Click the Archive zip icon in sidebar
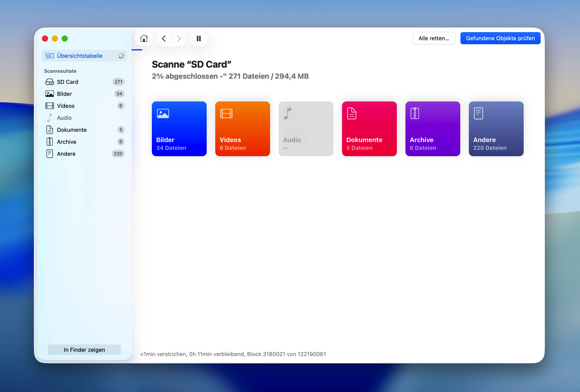The height and width of the screenshot is (392, 580). click(x=50, y=142)
